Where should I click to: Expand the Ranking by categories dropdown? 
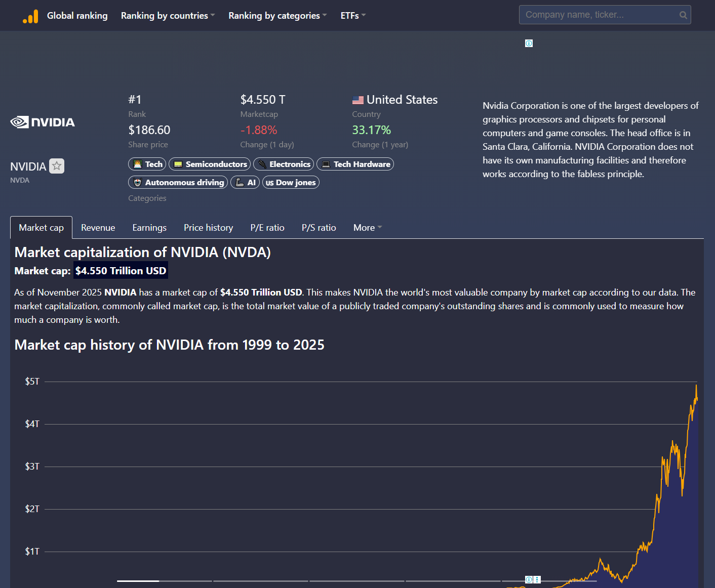[x=277, y=16]
